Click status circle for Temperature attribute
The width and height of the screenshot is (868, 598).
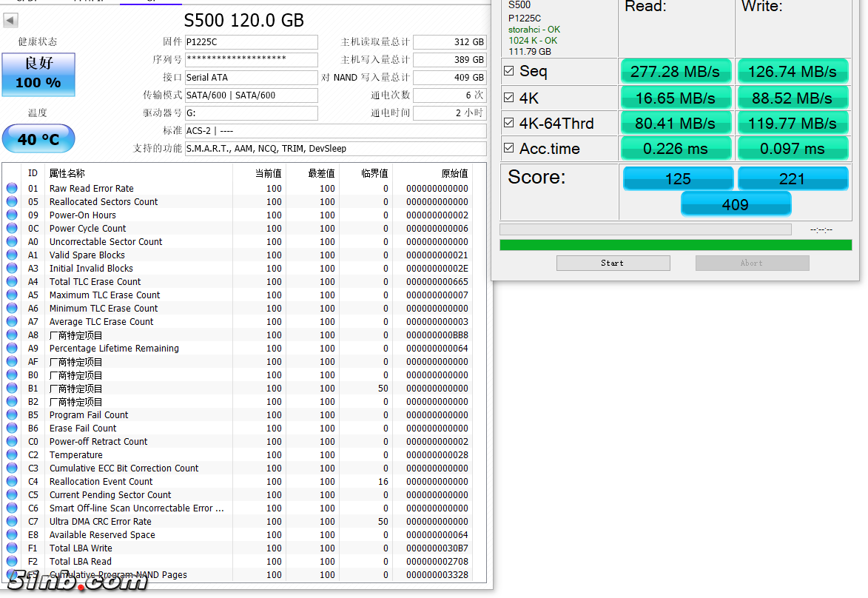click(12, 454)
